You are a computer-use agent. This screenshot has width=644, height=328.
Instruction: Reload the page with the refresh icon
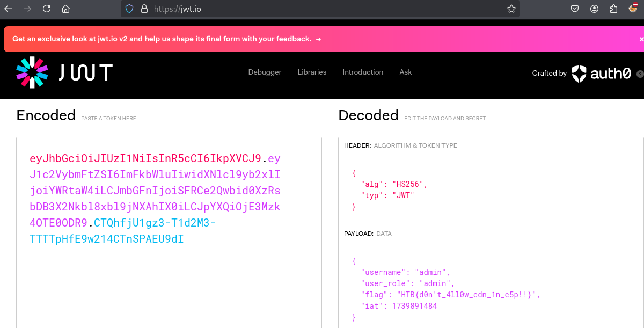click(47, 9)
